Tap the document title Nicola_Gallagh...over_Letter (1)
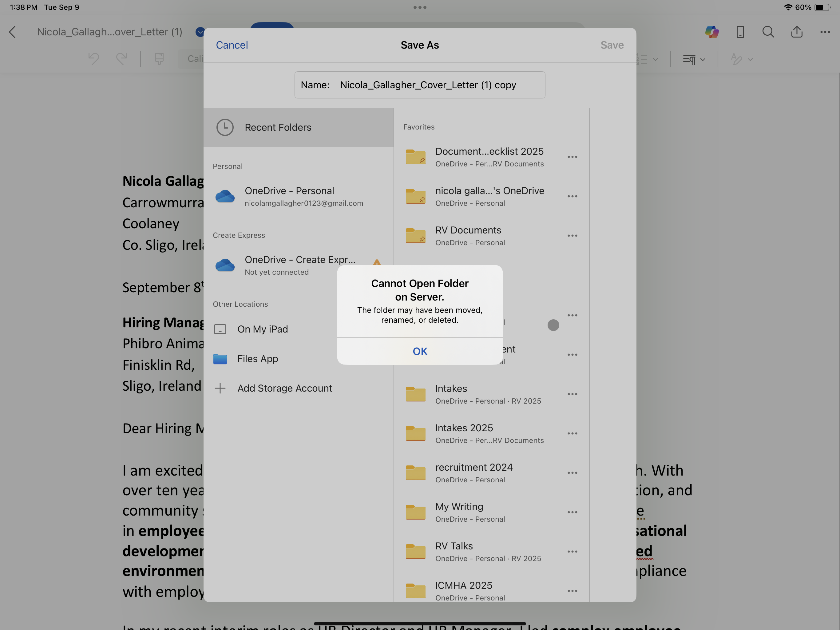This screenshot has height=630, width=840. (x=110, y=32)
